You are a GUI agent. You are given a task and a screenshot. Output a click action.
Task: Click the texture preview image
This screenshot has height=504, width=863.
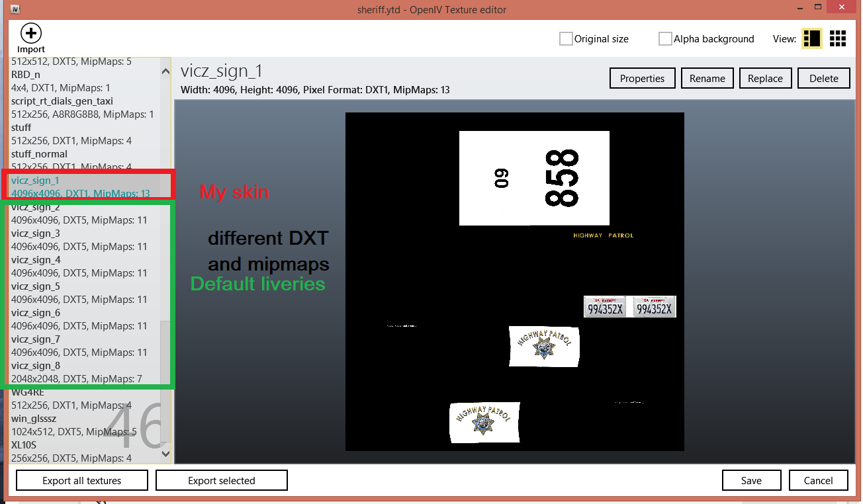click(x=514, y=282)
